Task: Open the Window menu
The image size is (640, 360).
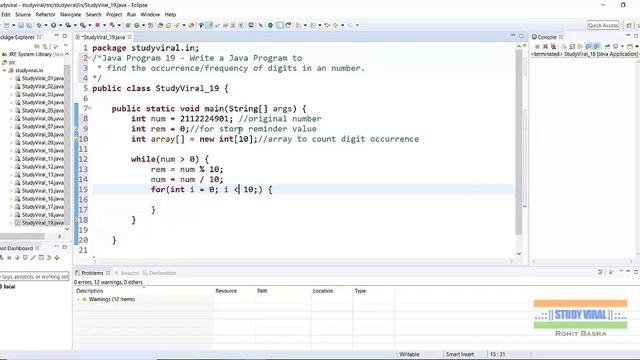Action: 150,14
